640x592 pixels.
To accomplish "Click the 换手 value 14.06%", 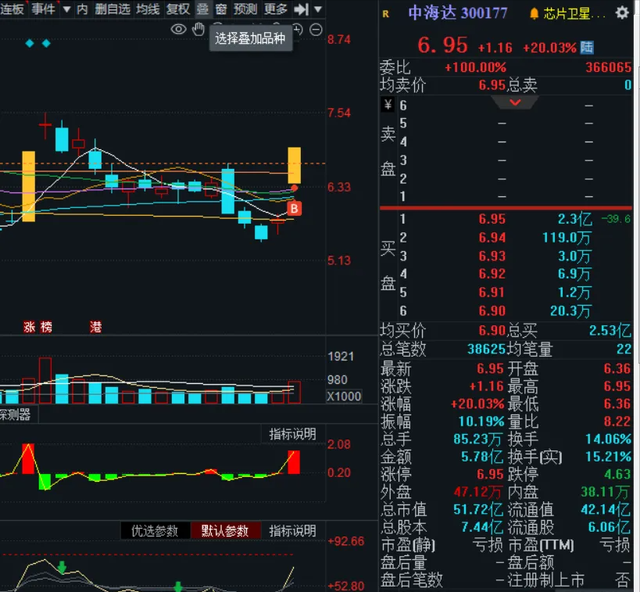I will [608, 439].
